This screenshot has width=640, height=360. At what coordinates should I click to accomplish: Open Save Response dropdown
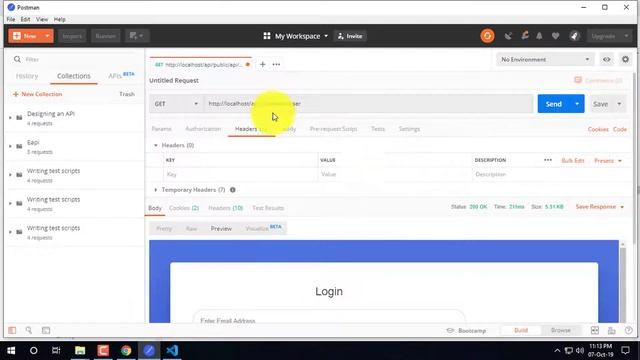(x=600, y=207)
